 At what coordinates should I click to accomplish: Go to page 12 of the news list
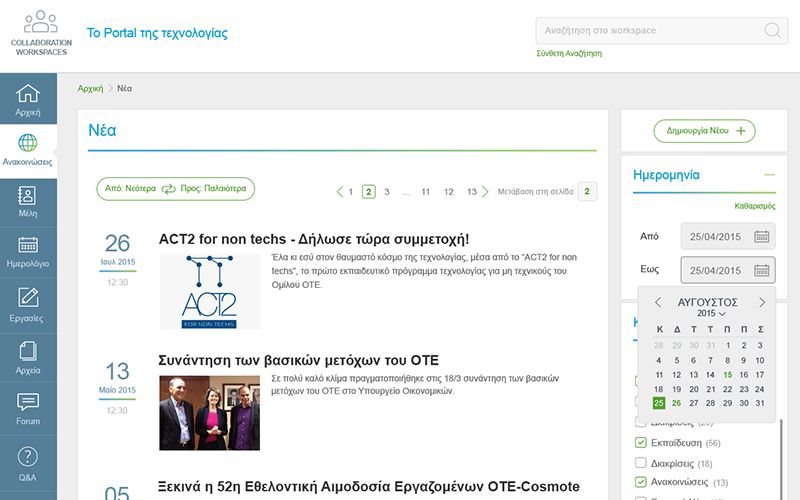(x=448, y=192)
